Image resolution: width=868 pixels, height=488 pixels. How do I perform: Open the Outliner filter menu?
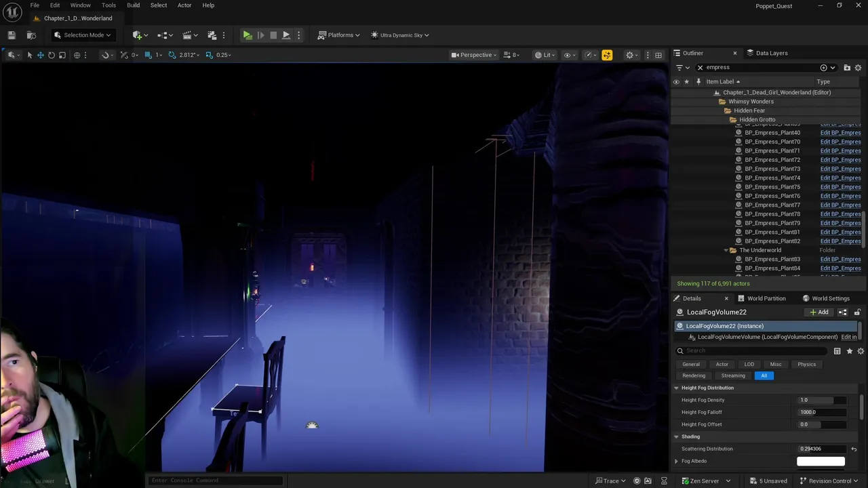pyautogui.click(x=682, y=68)
